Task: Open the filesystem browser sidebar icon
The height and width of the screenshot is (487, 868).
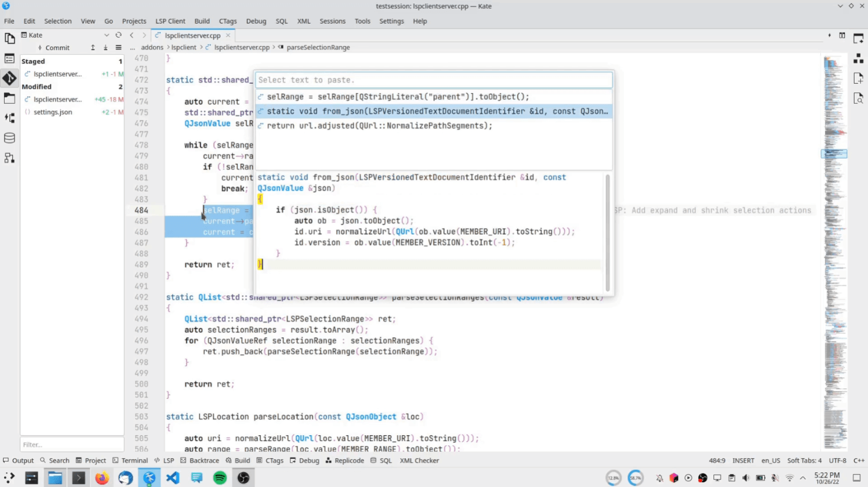Action: pos(9,98)
